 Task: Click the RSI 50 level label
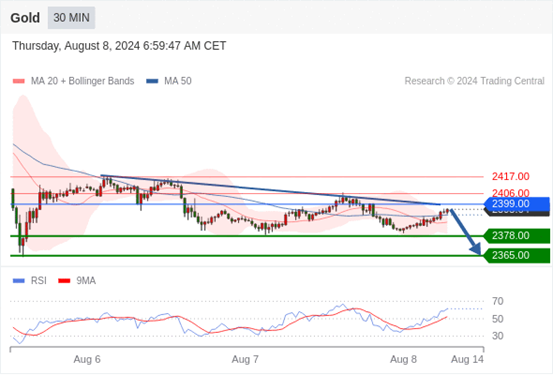pyautogui.click(x=498, y=319)
